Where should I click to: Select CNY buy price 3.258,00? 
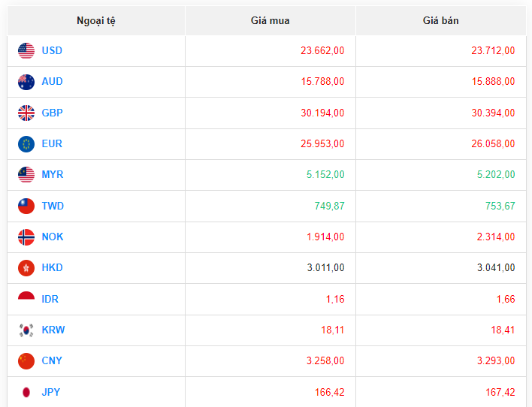325,360
